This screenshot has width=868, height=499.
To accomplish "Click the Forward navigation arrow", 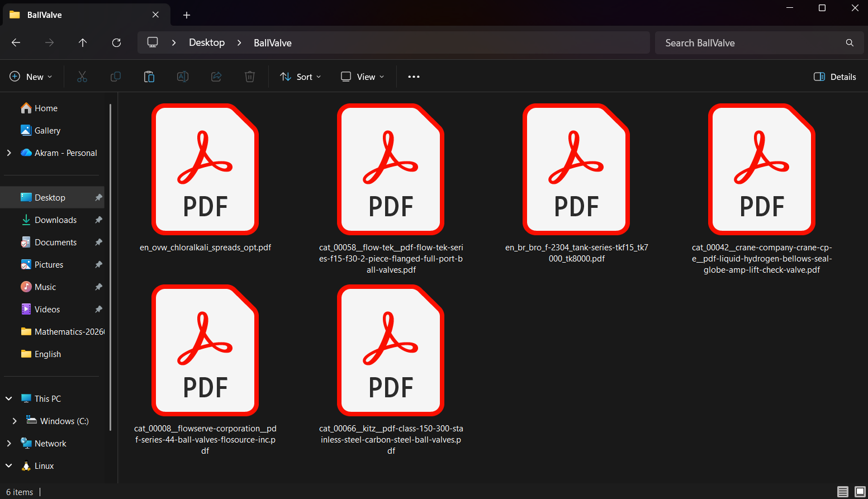I will 50,42.
